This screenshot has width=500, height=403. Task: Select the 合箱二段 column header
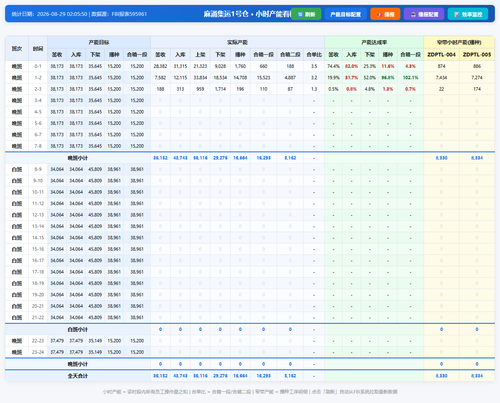click(290, 54)
